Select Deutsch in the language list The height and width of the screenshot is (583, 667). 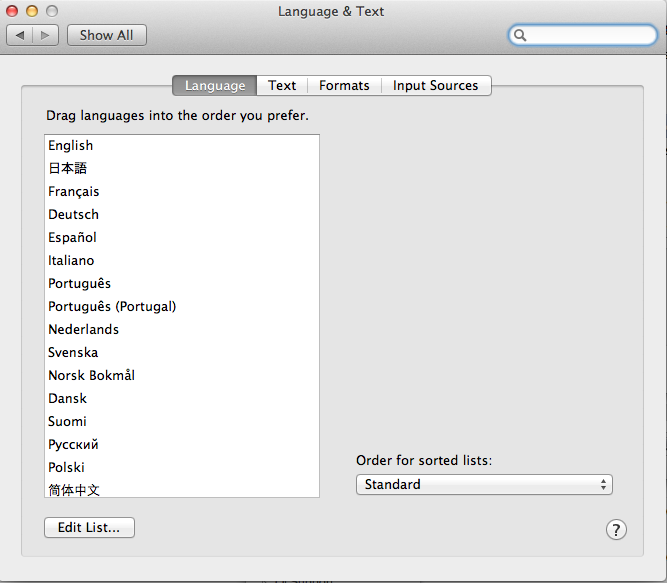pos(73,214)
